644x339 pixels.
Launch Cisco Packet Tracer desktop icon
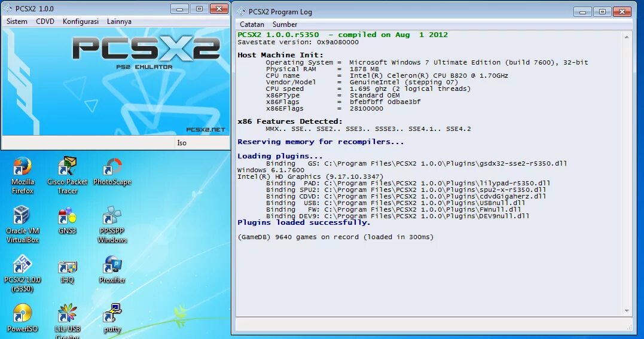pos(68,175)
